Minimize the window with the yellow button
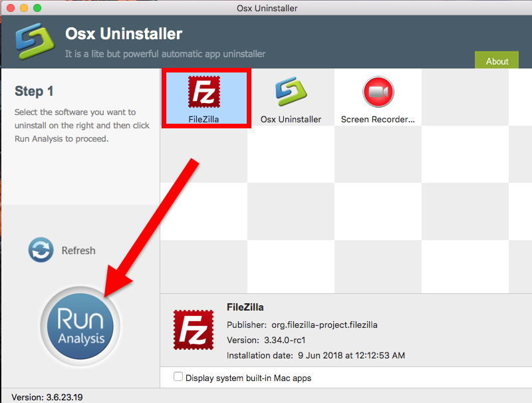The image size is (532, 403). click(x=23, y=8)
